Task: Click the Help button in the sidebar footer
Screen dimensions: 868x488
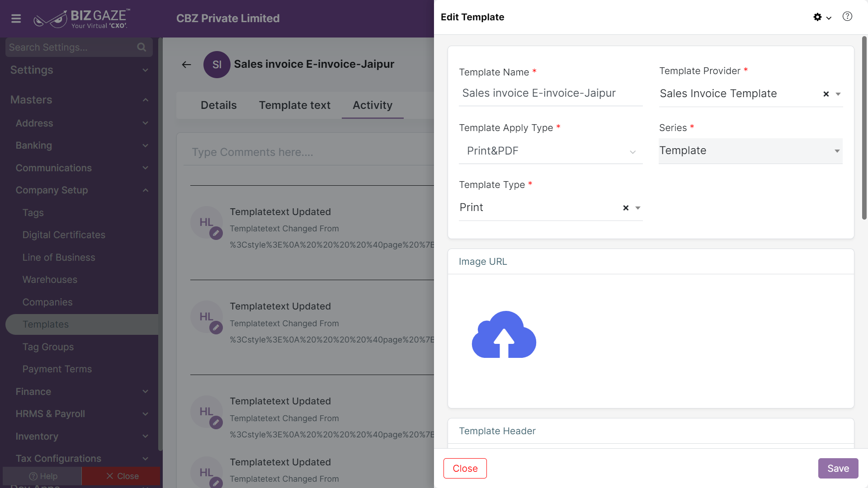Action: pos(42,476)
